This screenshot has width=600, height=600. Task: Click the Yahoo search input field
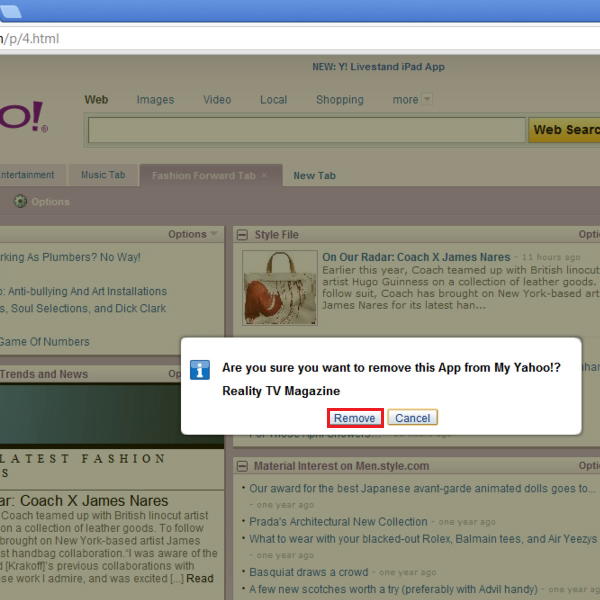[307, 130]
